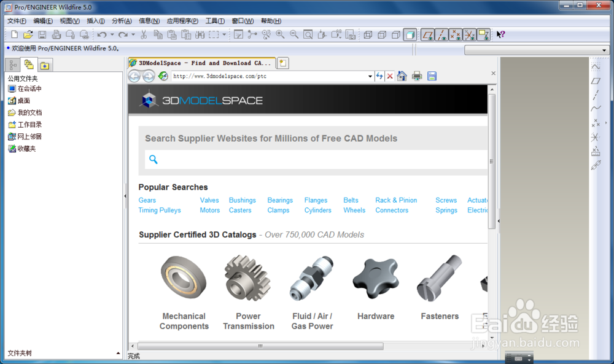Image resolution: width=614 pixels, height=364 pixels.
Task: Stop page loading with the red X
Action: point(390,76)
